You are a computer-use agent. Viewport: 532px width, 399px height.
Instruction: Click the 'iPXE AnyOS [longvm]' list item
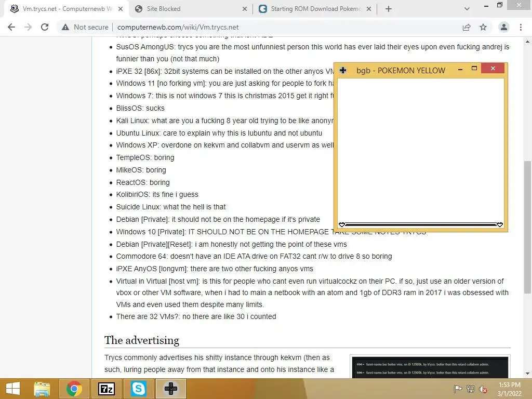coord(215,269)
